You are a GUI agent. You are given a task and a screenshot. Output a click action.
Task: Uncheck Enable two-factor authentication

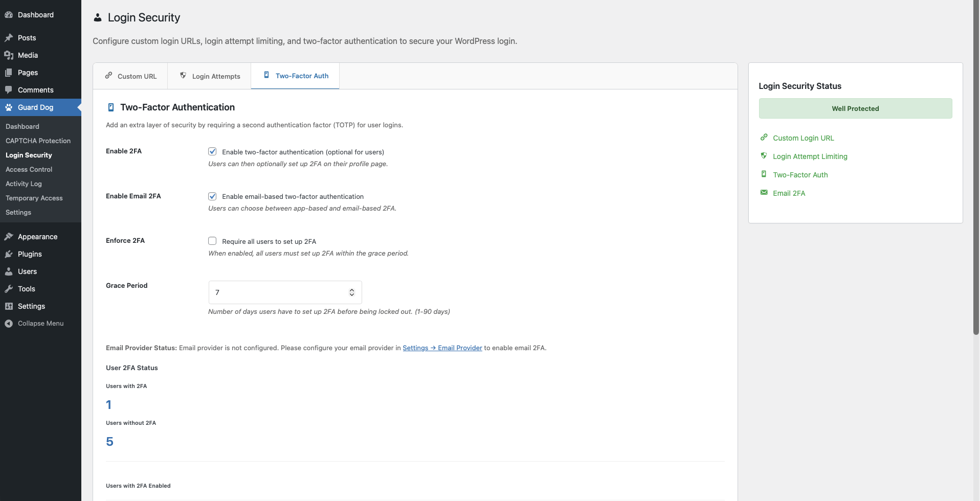click(x=212, y=151)
